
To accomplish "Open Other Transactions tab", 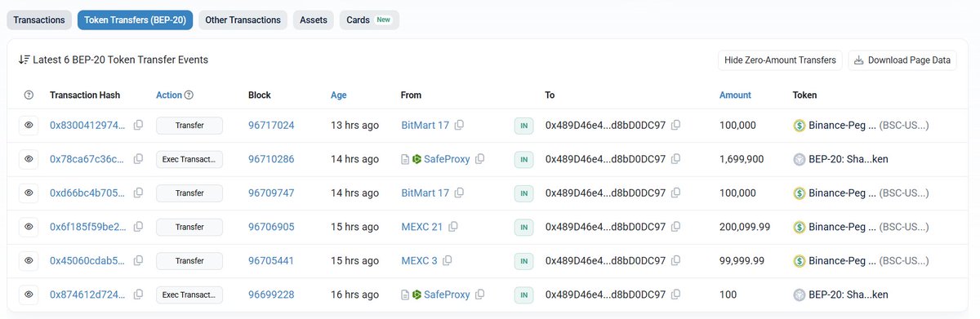I will click(x=243, y=20).
